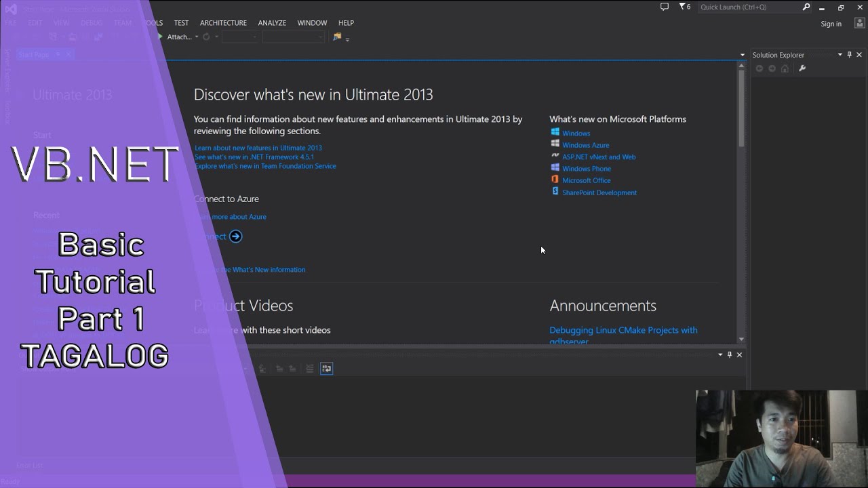Click the ASP.NET vNext and Web link text
Image resolution: width=868 pixels, height=488 pixels.
pyautogui.click(x=599, y=157)
